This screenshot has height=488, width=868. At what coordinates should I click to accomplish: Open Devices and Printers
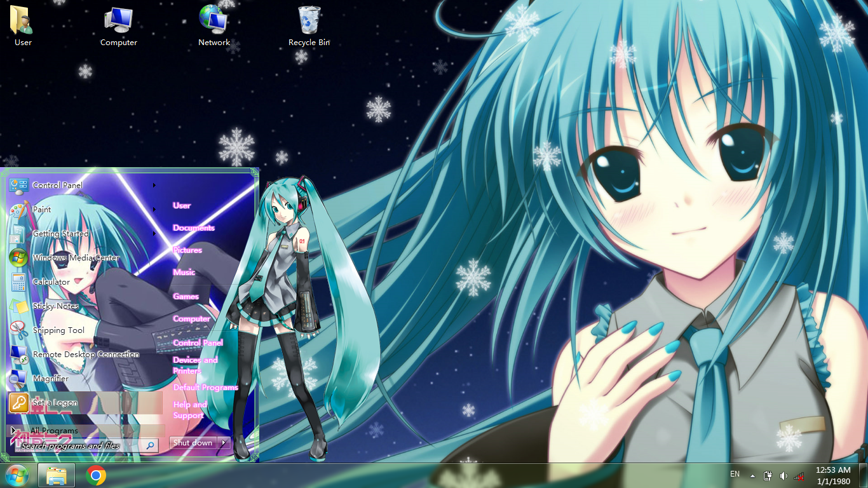[196, 365]
